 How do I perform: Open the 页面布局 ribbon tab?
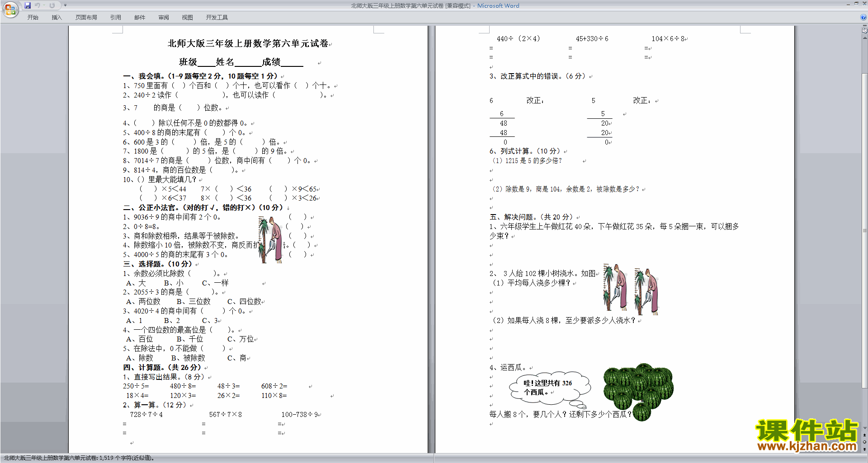click(86, 18)
